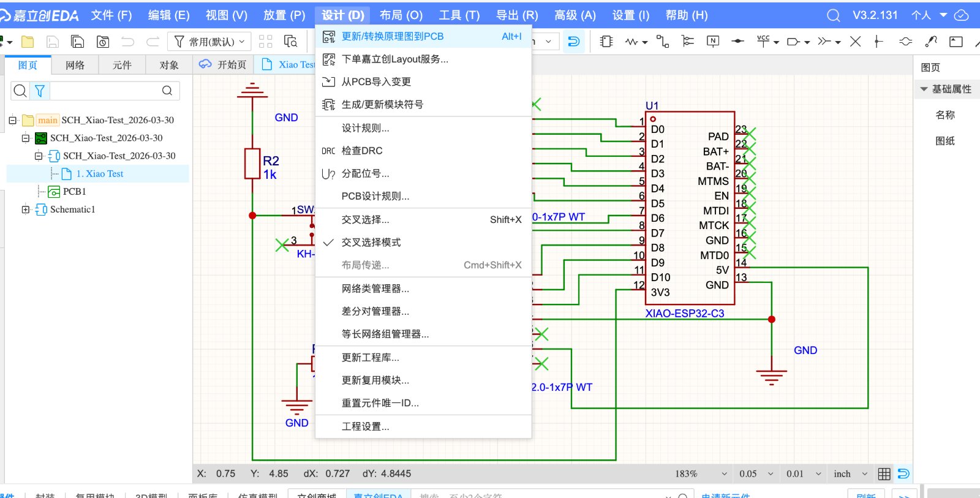Click the redo arrow icon
Image resolution: width=980 pixels, height=498 pixels.
click(x=153, y=42)
